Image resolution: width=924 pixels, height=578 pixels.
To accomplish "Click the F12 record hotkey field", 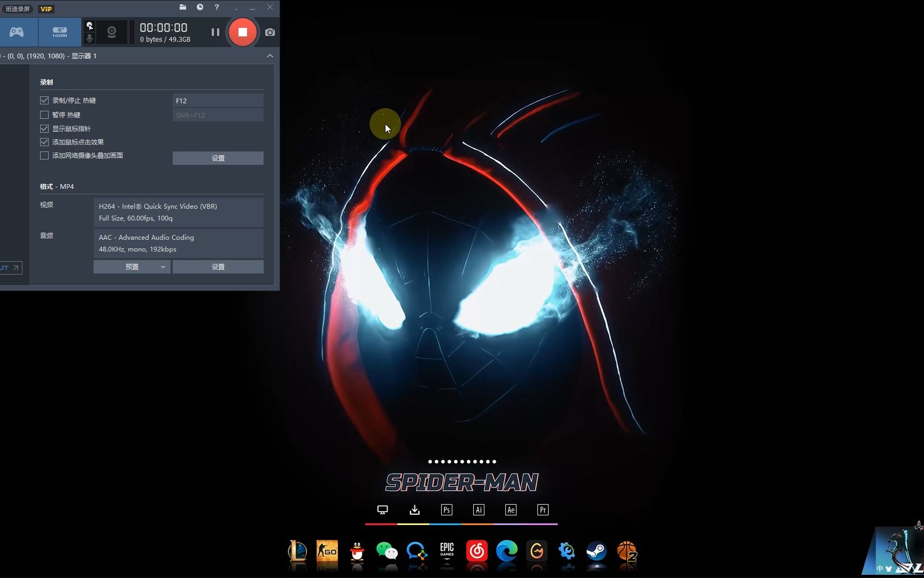I will point(218,101).
